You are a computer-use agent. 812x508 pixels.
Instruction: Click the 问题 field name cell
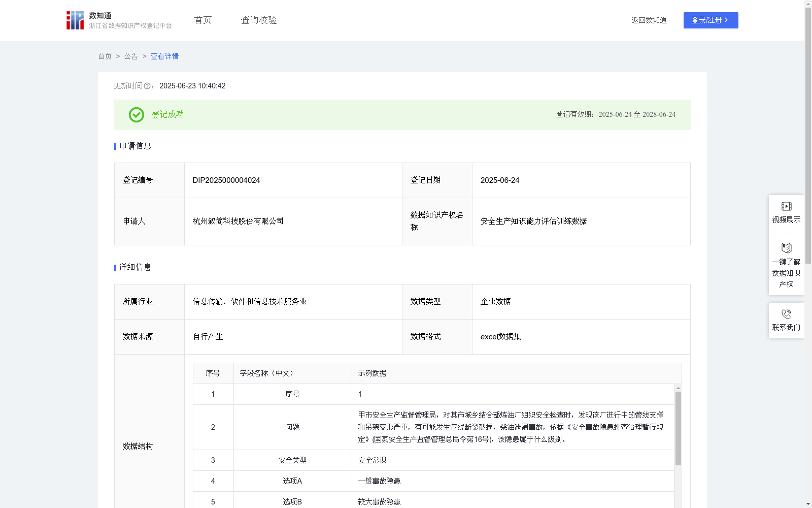[292, 427]
